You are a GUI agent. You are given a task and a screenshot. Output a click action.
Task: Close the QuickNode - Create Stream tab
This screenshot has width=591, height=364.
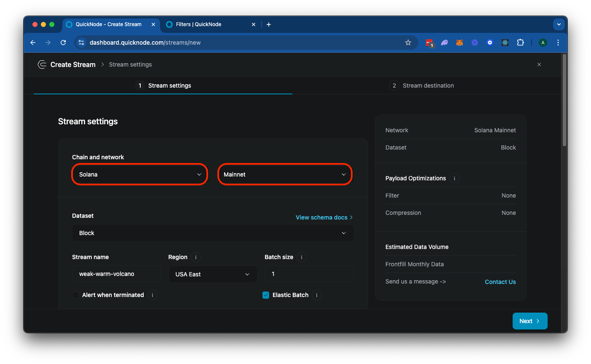[x=153, y=24]
